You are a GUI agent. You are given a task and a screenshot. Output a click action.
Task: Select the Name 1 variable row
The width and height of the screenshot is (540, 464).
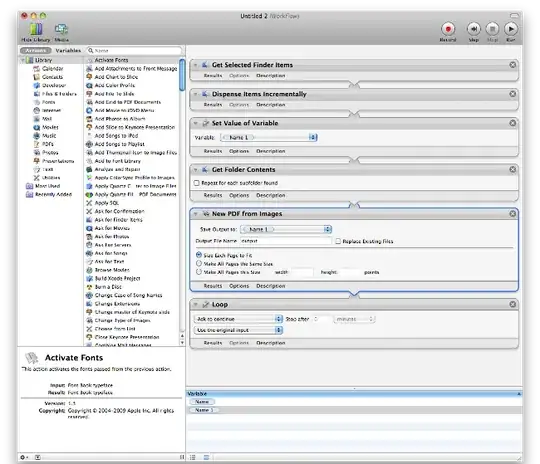(x=354, y=410)
